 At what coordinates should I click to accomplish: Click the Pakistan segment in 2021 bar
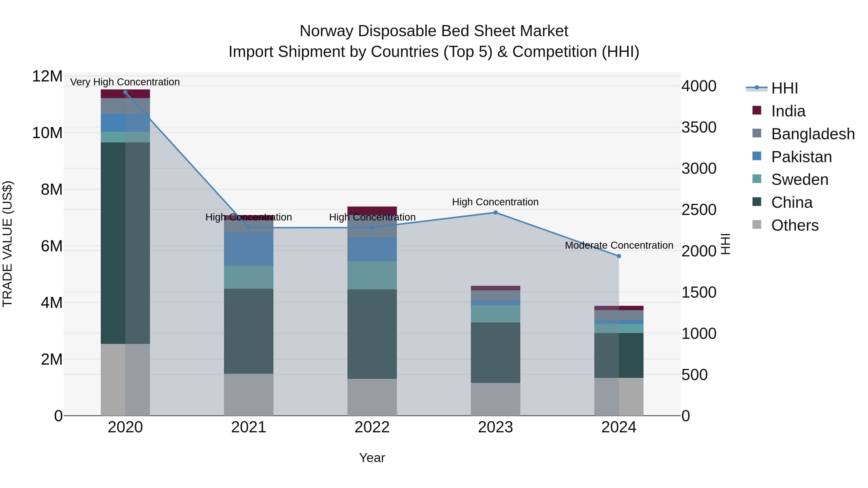click(249, 249)
